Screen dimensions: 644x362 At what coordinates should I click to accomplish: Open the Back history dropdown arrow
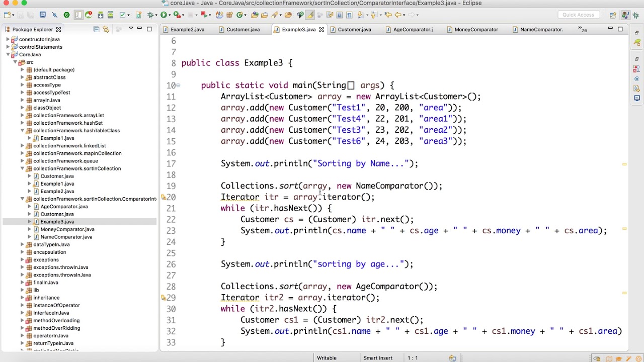(x=404, y=15)
